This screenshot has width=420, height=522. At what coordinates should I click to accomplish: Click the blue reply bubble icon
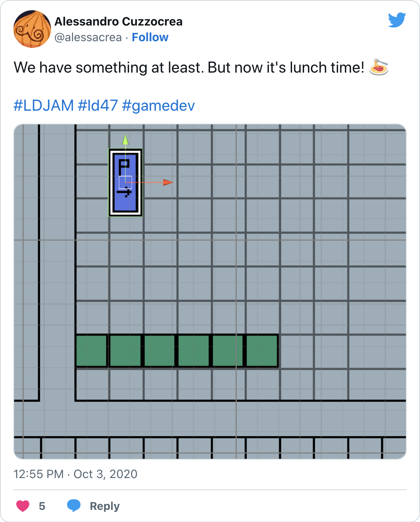(75, 506)
